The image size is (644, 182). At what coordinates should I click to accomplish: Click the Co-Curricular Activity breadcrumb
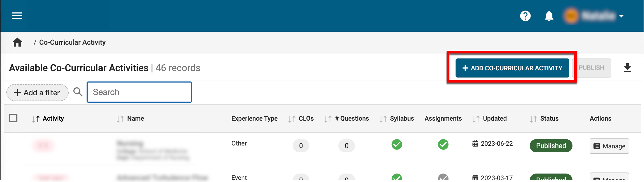click(72, 42)
